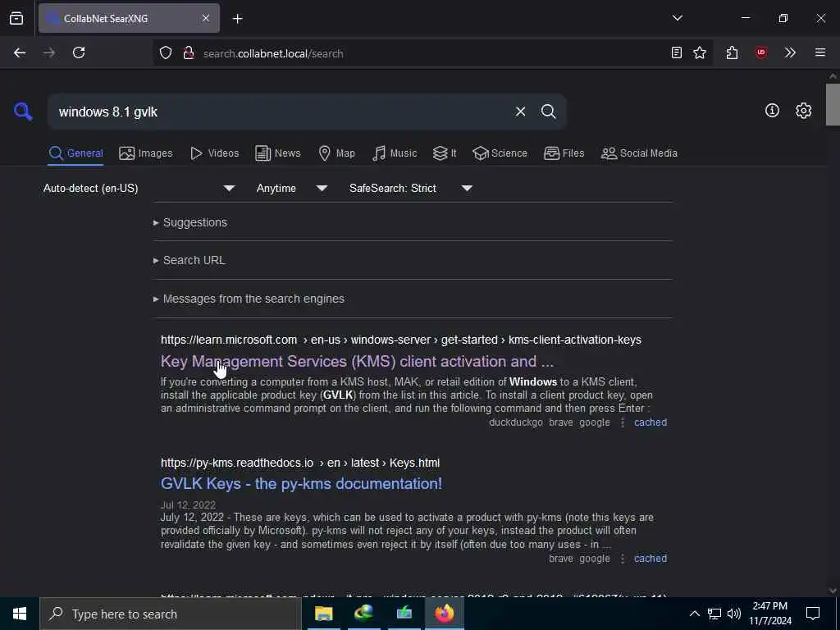Switch to Science category
The width and height of the screenshot is (840, 630).
tap(500, 153)
